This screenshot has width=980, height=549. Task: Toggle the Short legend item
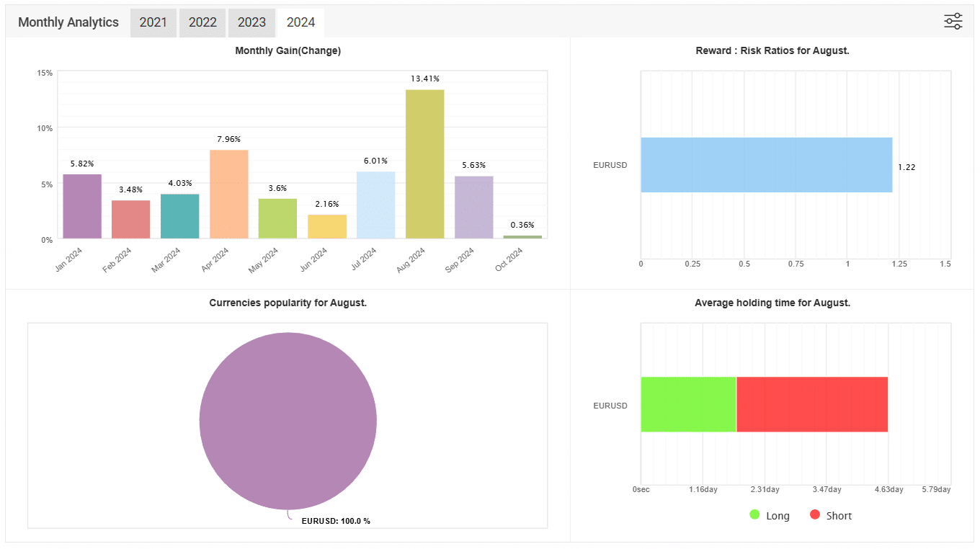tap(839, 516)
